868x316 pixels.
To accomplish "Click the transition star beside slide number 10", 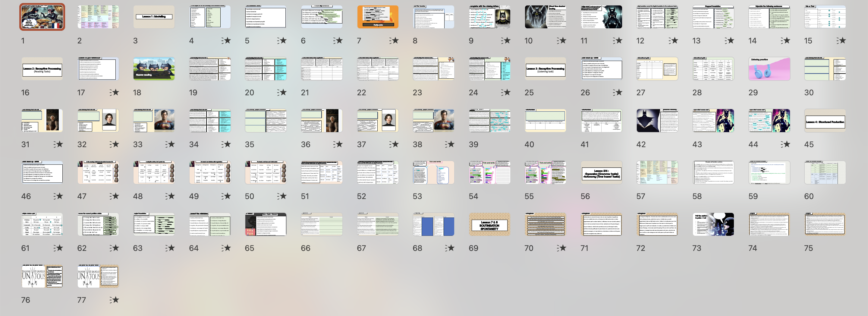I will pyautogui.click(x=562, y=41).
